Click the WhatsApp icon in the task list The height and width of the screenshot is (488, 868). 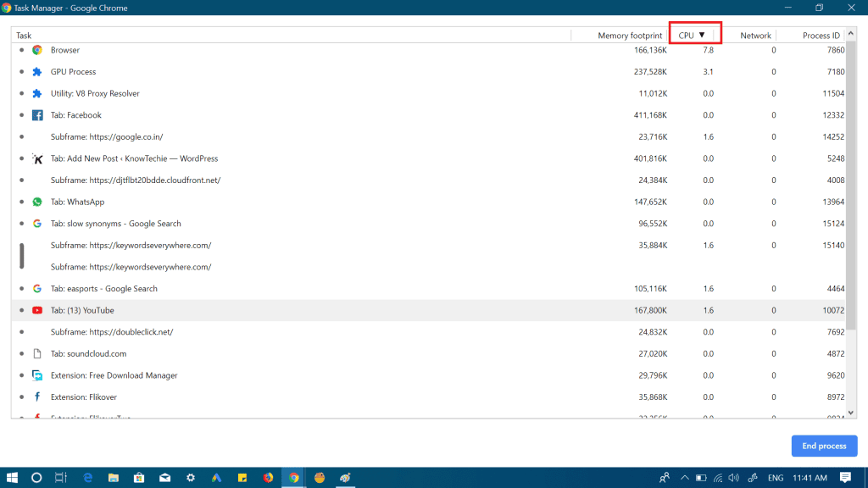37,202
